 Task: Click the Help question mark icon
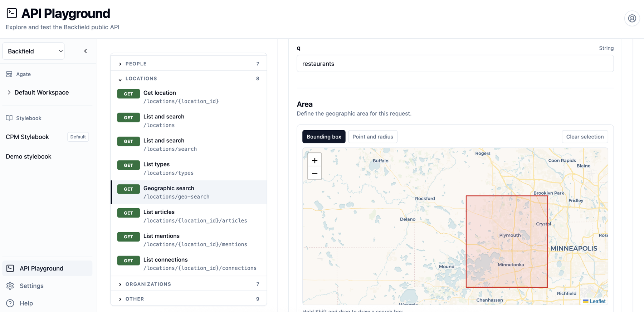10,303
